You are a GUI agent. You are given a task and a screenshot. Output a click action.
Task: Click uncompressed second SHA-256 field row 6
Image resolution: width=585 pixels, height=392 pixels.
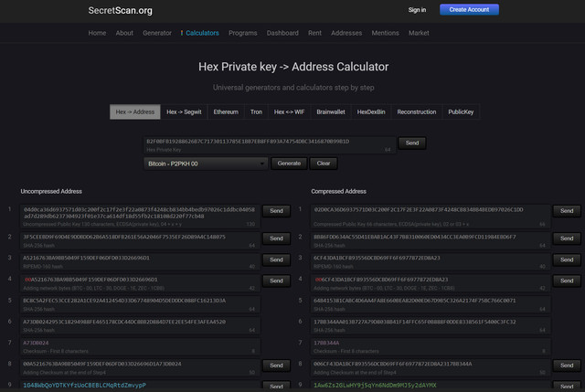point(140,325)
